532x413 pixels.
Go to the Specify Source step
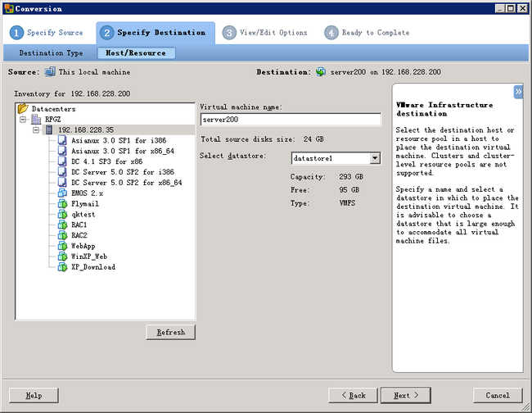point(47,33)
